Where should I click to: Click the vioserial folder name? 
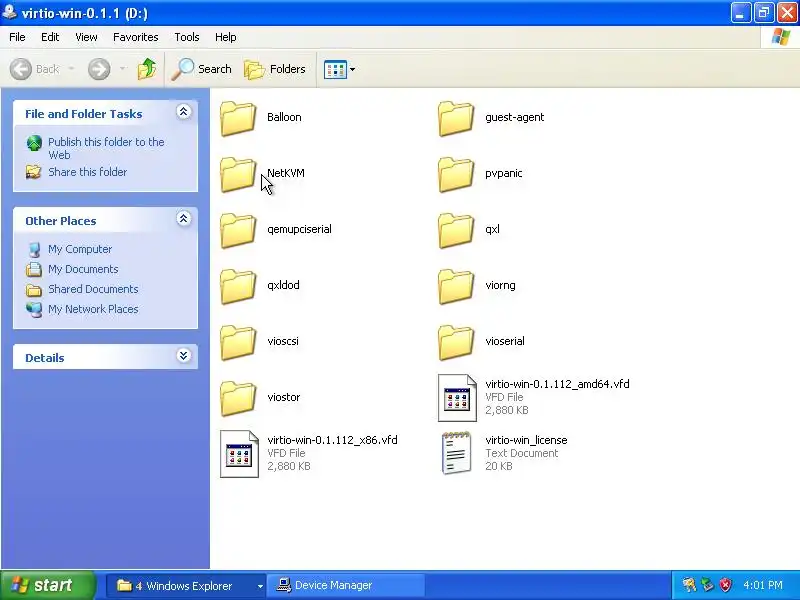pos(505,341)
